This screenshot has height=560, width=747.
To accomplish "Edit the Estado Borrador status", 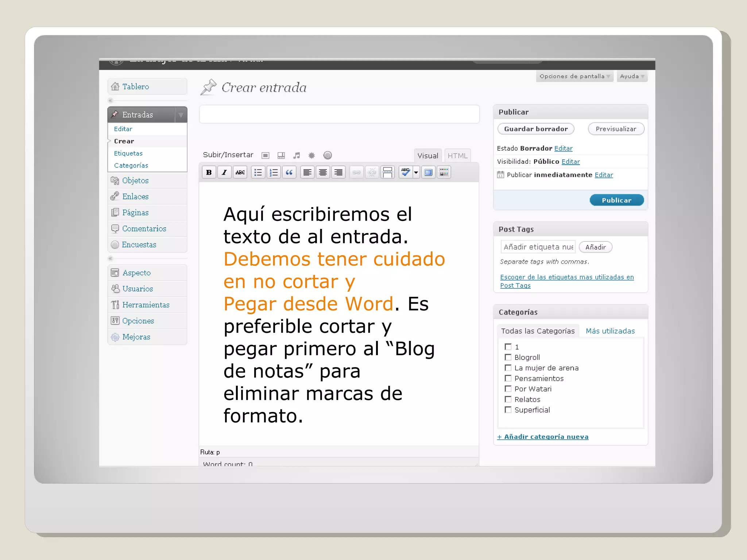I will tap(564, 148).
